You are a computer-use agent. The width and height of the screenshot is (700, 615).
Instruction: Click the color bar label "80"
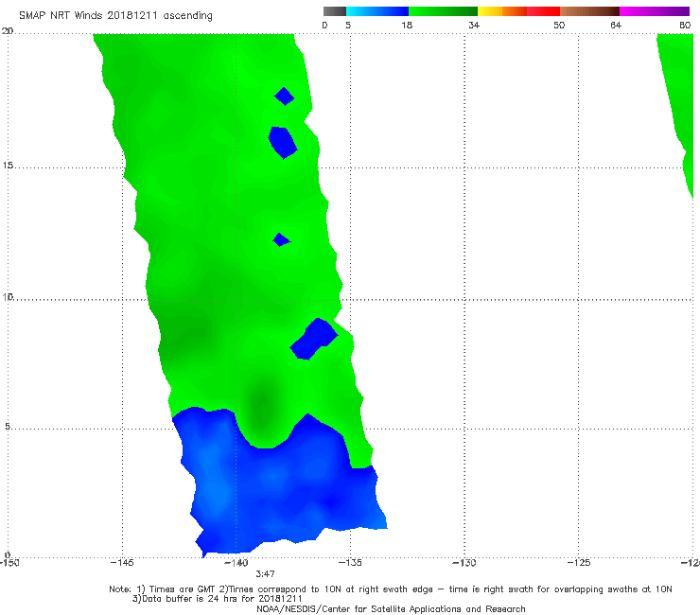coord(685,25)
